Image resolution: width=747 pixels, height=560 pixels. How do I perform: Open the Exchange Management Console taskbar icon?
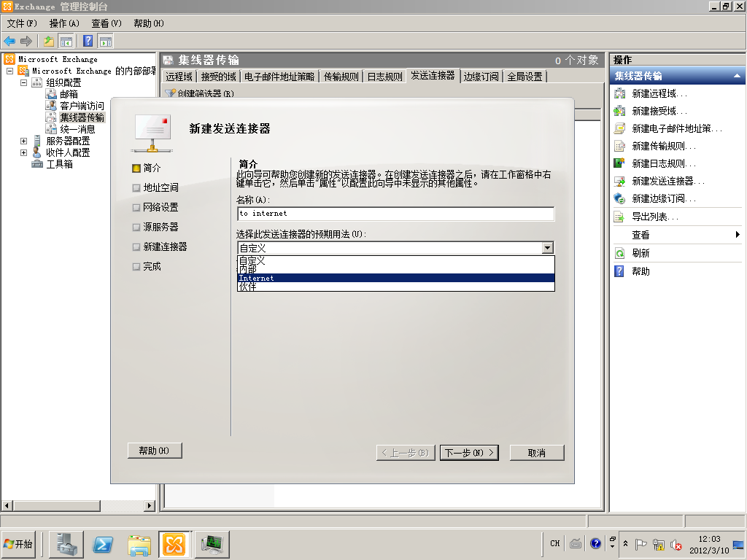(174, 544)
